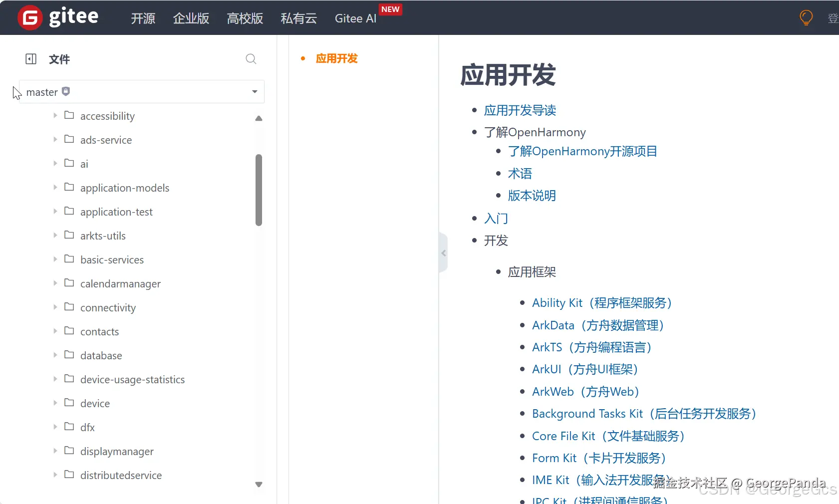Click the folder icon beside database

tap(70, 355)
